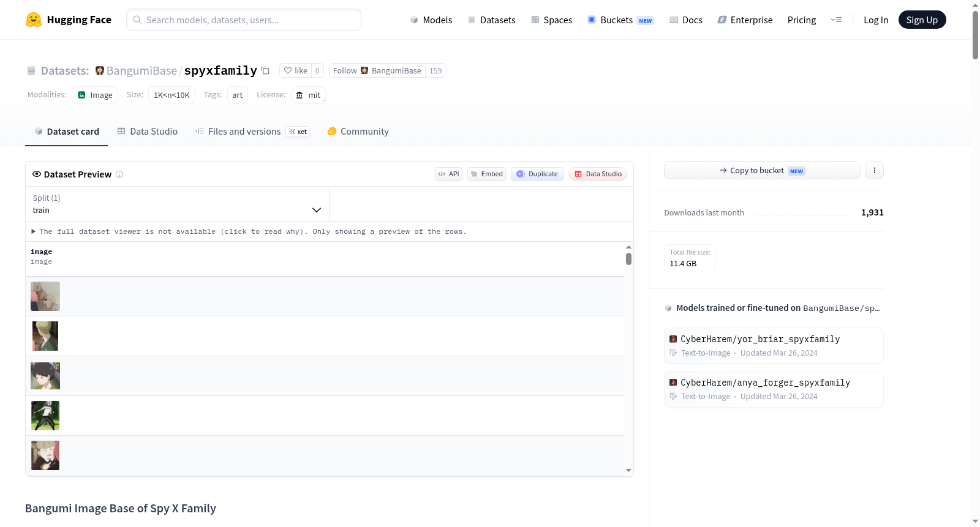Screen dimensions: 980x527
Task: Open the Pricing page link
Action: [x=802, y=20]
